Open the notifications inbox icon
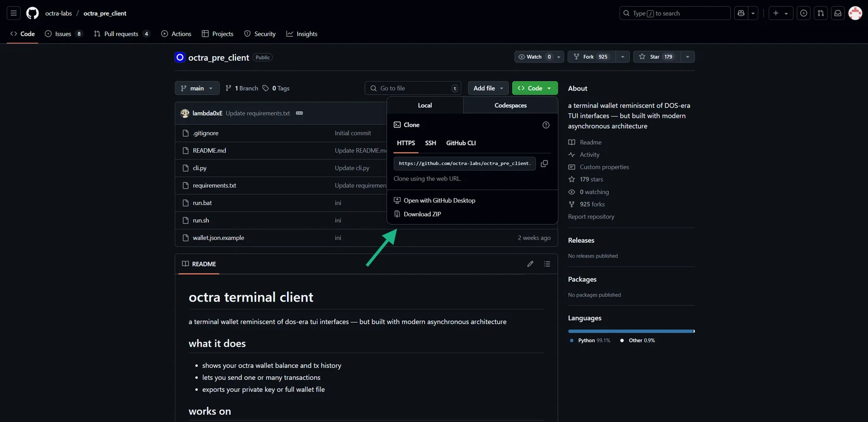The width and height of the screenshot is (868, 422). pos(838,13)
